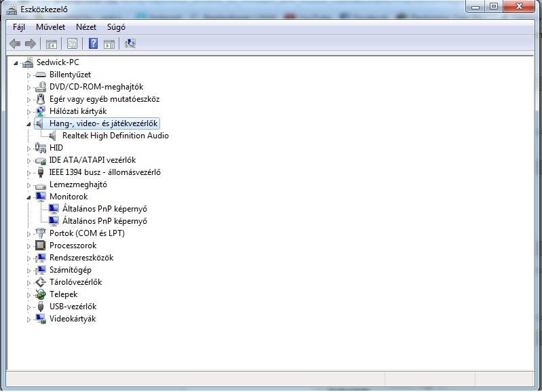
Task: Collapse the Sedwick-PC root node
Action: pos(16,63)
